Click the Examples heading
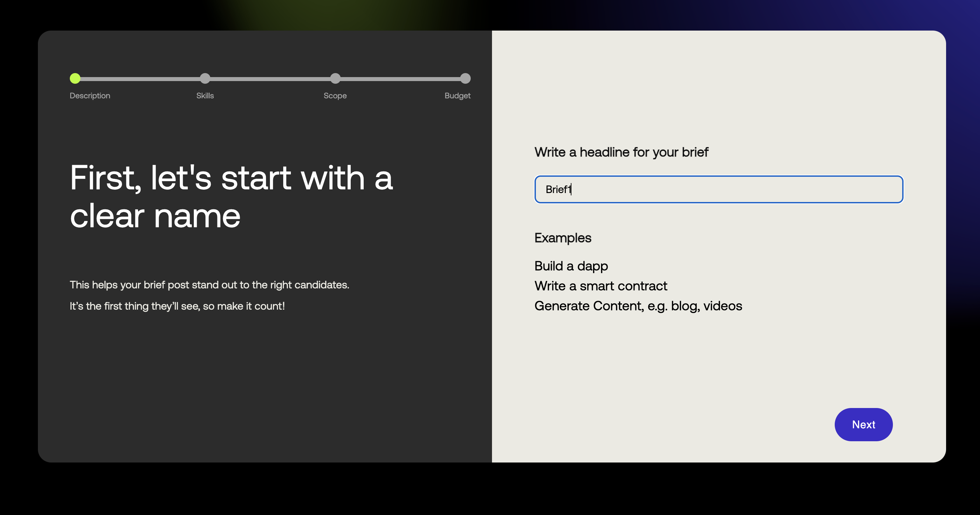The width and height of the screenshot is (980, 515). pyautogui.click(x=563, y=238)
